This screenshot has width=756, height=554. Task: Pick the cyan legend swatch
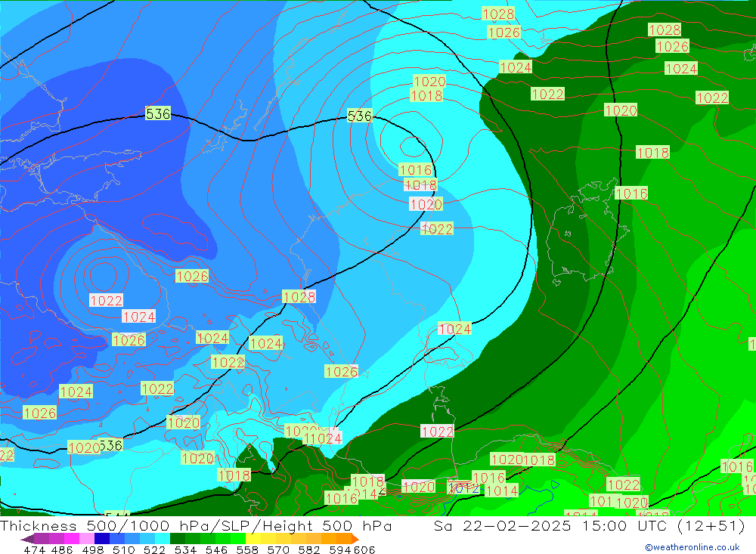click(163, 539)
